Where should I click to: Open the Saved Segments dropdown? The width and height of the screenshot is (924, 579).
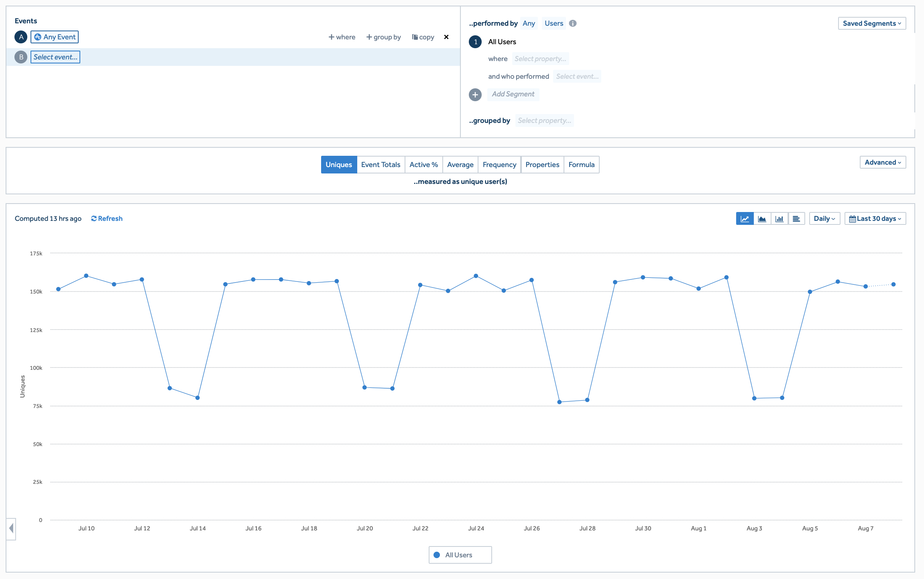click(872, 23)
